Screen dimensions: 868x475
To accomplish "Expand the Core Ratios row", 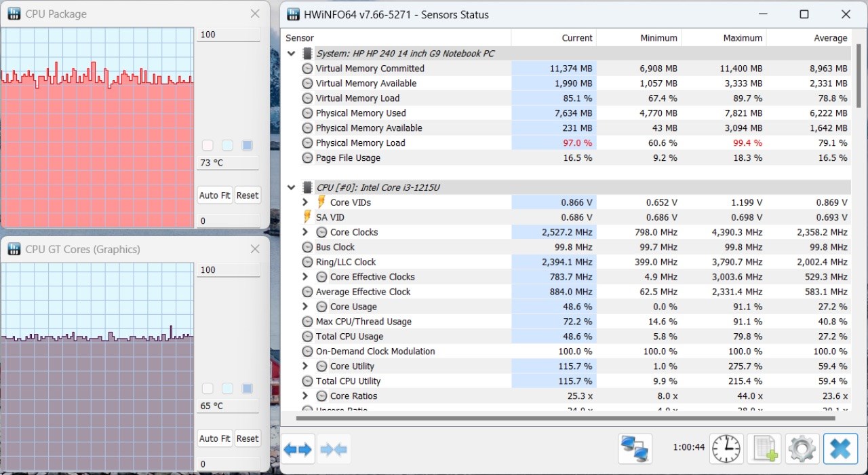I will click(305, 396).
